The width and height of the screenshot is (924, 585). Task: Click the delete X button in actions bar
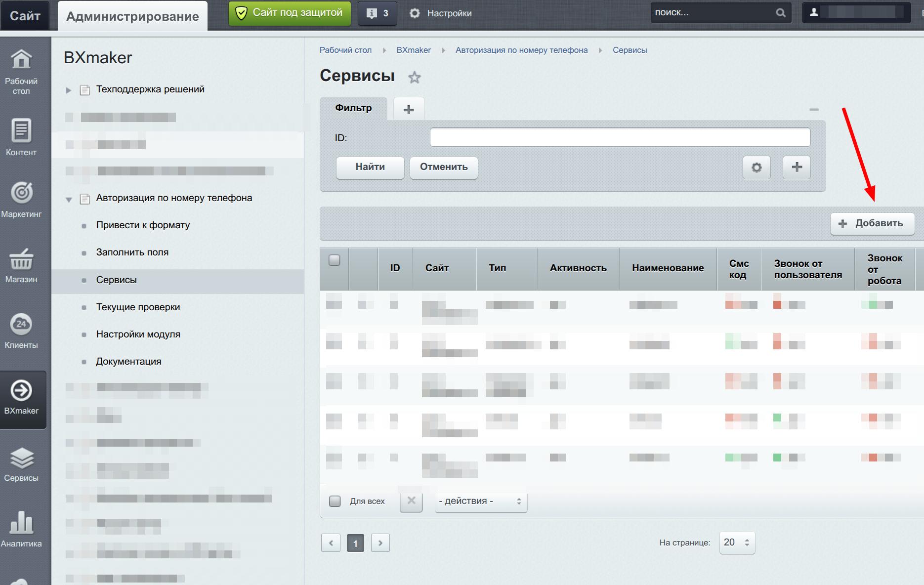coord(411,501)
